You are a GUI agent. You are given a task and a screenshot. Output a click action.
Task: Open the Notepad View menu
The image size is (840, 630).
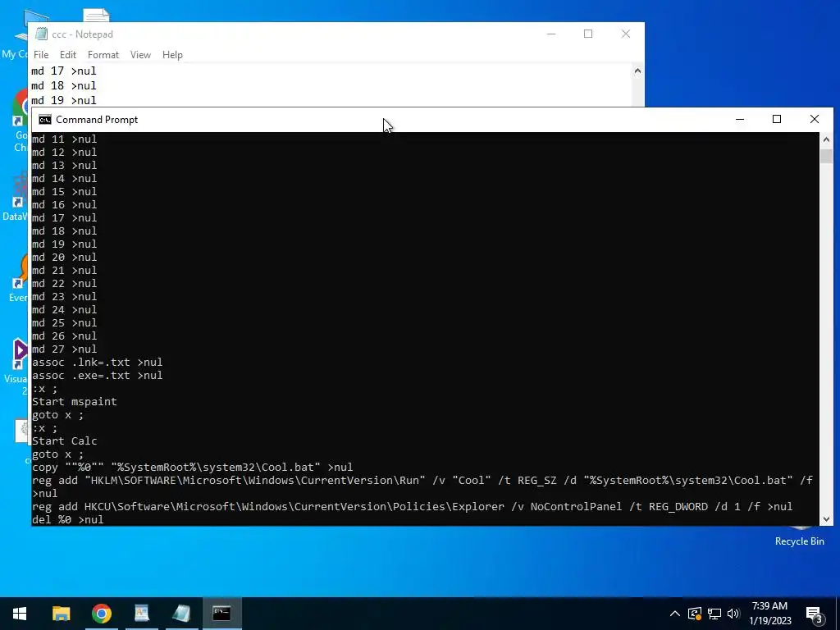(140, 55)
